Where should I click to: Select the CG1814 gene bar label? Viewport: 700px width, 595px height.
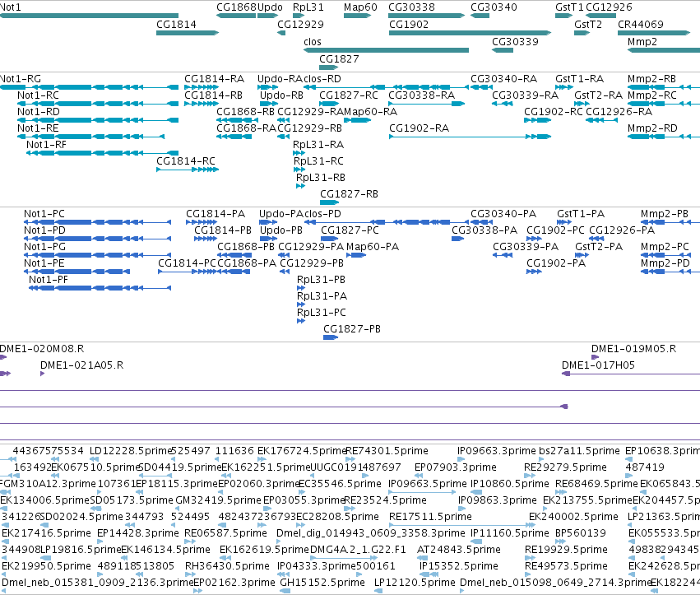(176, 25)
